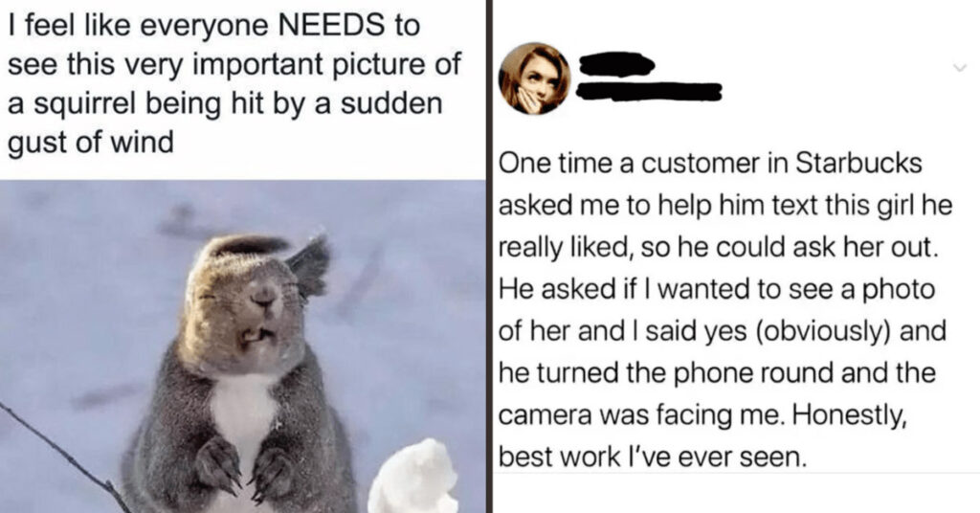
Task: Click the caption line "gust of wind"
Action: click(x=91, y=144)
